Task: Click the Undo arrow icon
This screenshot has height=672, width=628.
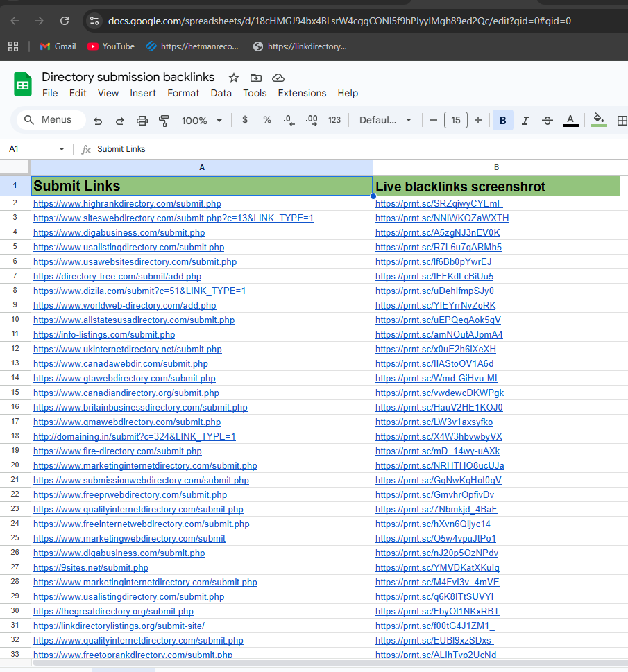Action: [98, 121]
